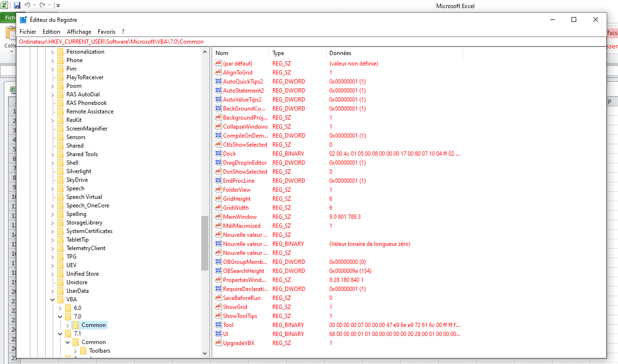Click the registry path address bar

click(x=309, y=42)
